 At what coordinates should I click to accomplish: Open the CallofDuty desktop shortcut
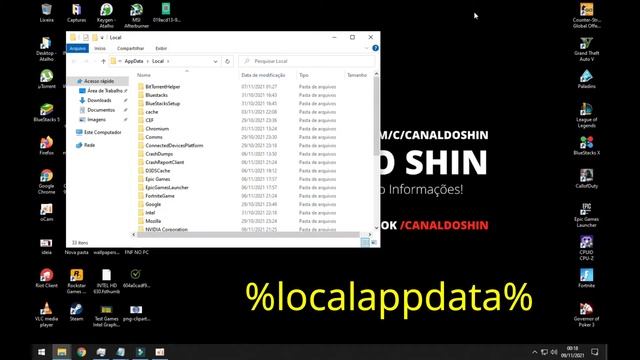pyautogui.click(x=587, y=179)
